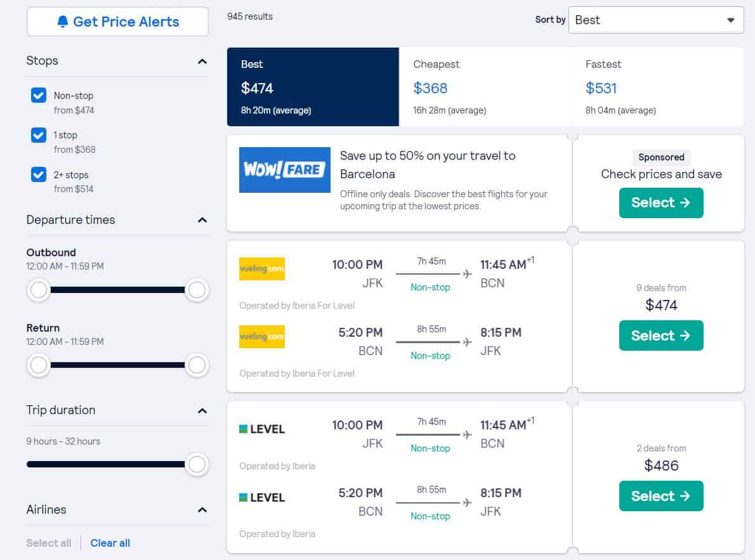This screenshot has height=560, width=755.
Task: Click the 9 deals from $474 listing
Action: [661, 298]
